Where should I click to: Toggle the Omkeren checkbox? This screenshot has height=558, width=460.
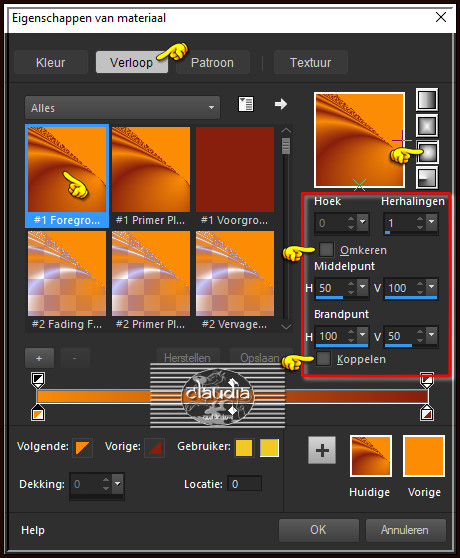[x=326, y=249]
